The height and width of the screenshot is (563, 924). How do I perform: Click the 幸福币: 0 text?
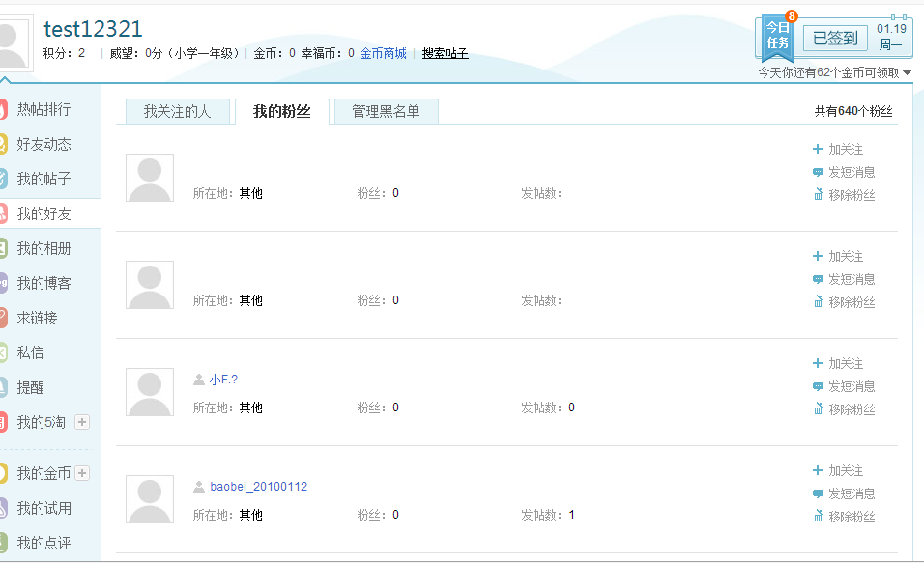[x=328, y=53]
